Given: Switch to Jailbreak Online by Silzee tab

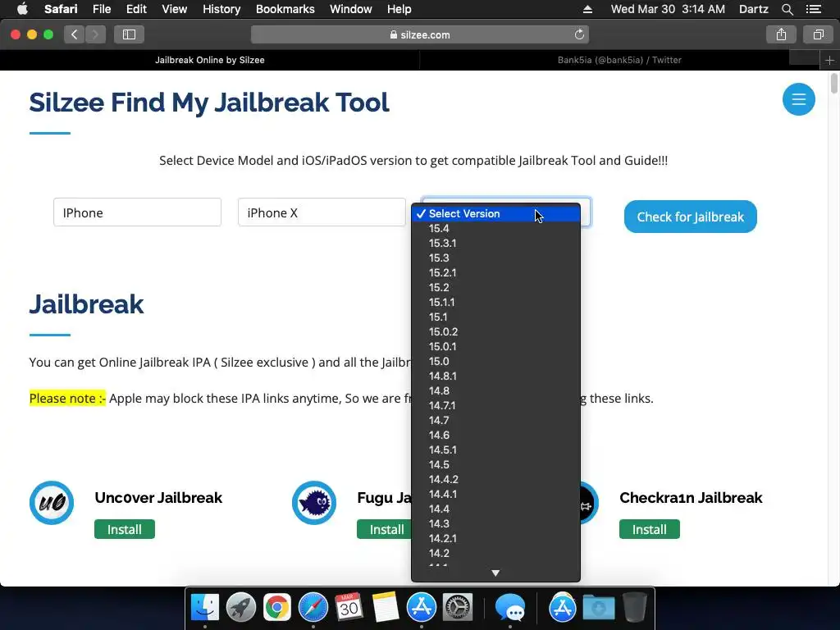Looking at the screenshot, I should click(210, 60).
